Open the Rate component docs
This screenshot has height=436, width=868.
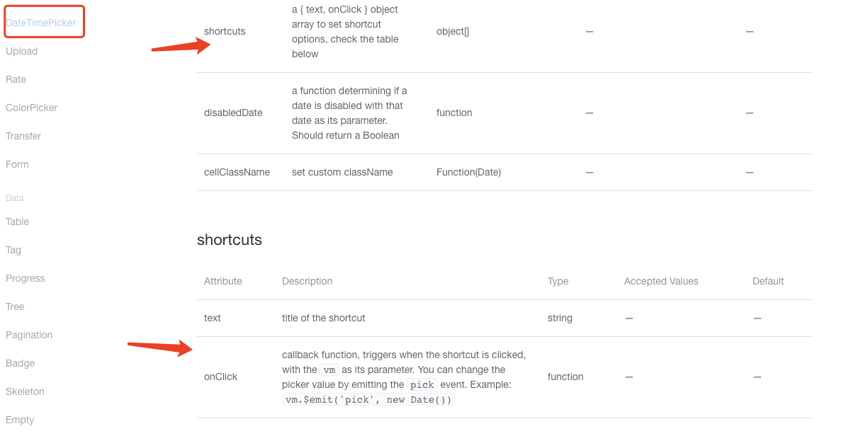click(16, 79)
